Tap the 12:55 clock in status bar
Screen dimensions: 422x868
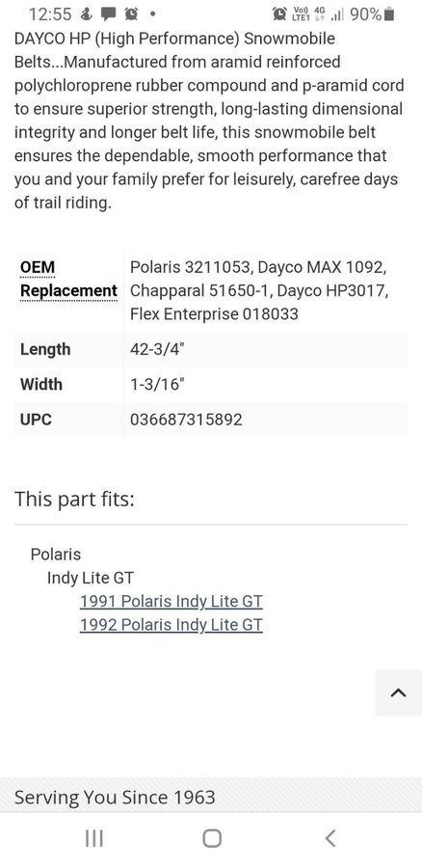click(50, 14)
